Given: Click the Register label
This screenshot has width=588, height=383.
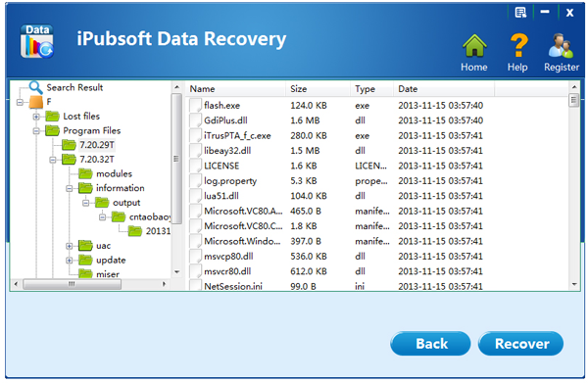Looking at the screenshot, I should (562, 67).
